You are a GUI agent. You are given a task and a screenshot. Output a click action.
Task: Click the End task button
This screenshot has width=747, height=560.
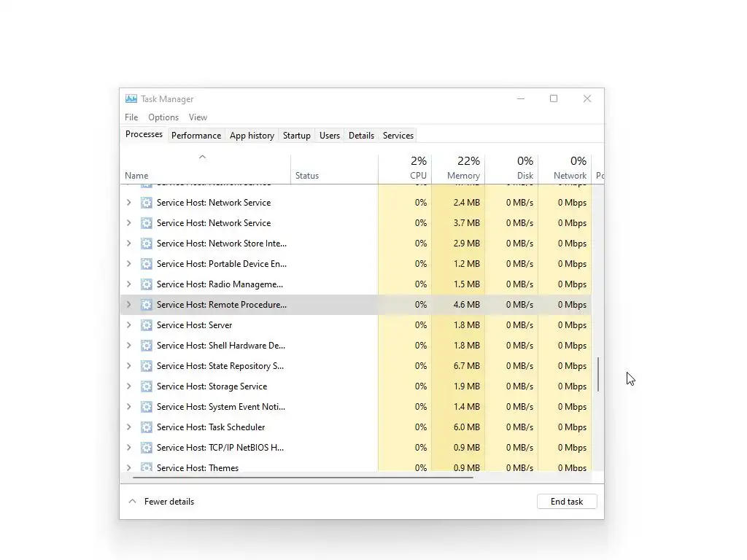point(567,502)
